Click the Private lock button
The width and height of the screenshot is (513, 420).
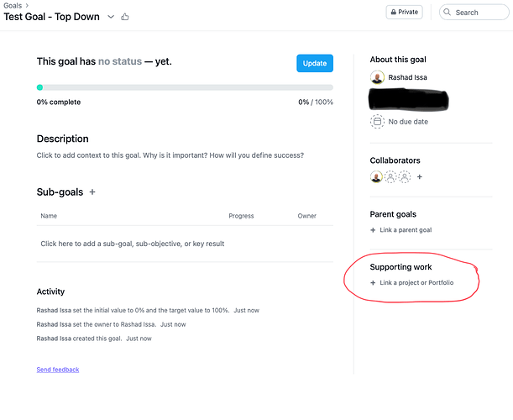coord(404,13)
